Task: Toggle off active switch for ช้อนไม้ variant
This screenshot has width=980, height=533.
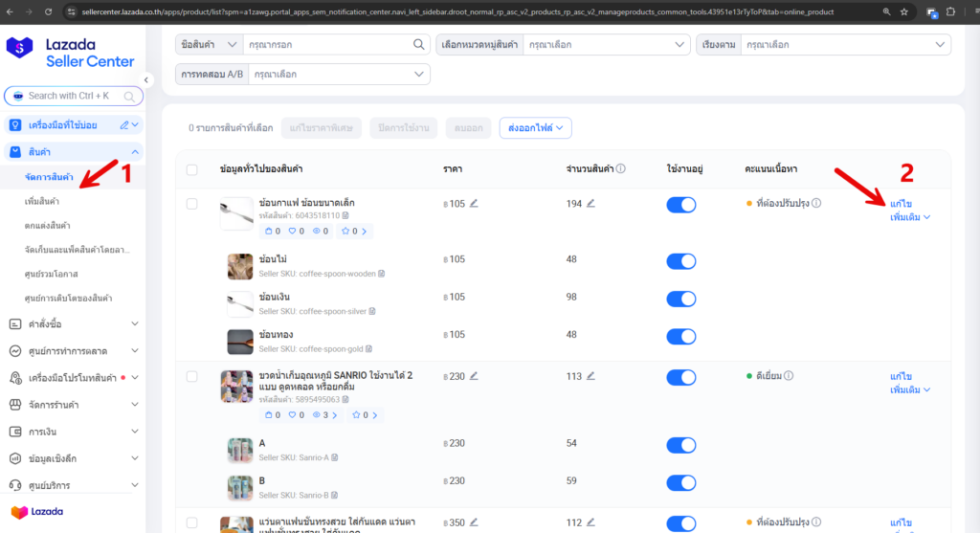Action: (680, 261)
